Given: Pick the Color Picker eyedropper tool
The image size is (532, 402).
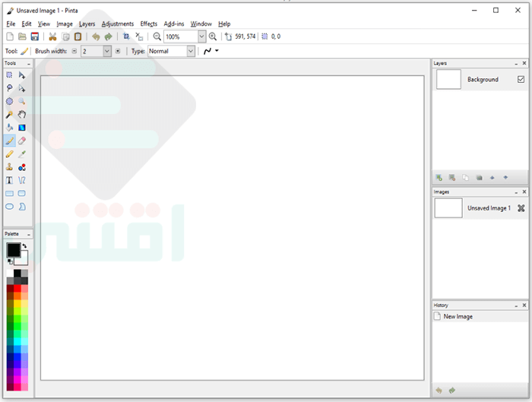Looking at the screenshot, I should tap(22, 154).
